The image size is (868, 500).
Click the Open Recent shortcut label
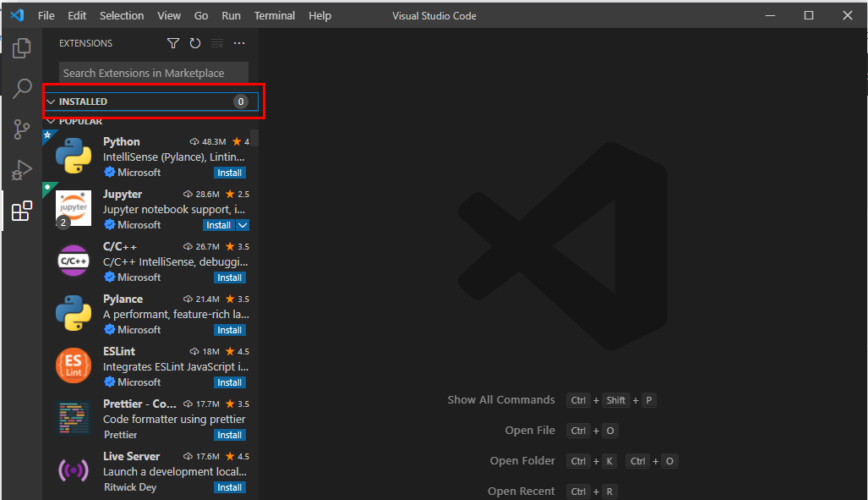tap(521, 492)
